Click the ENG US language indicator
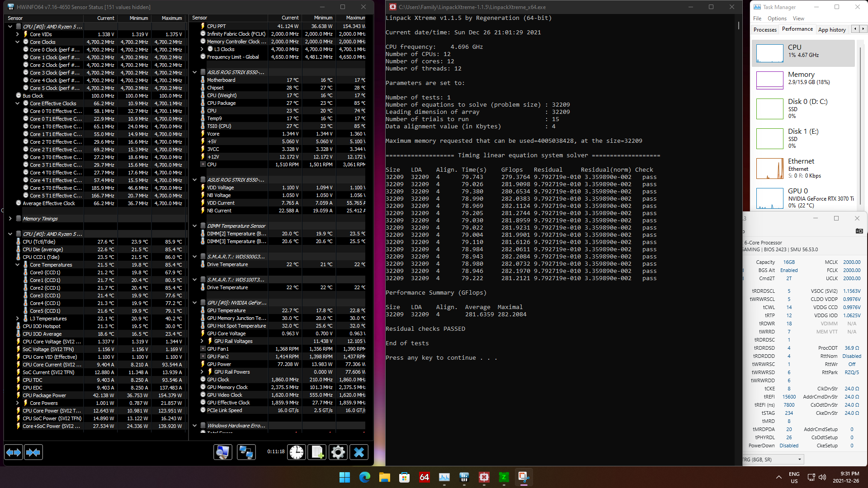868x488 pixels. click(794, 477)
